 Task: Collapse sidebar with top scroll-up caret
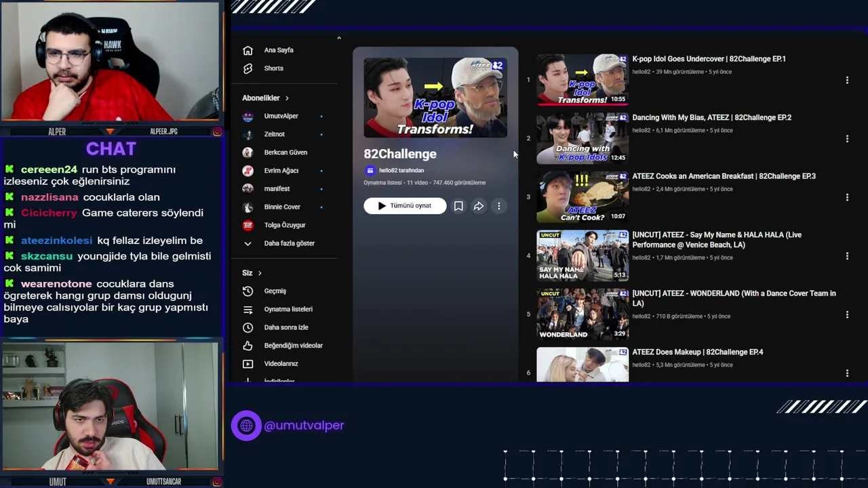click(339, 38)
